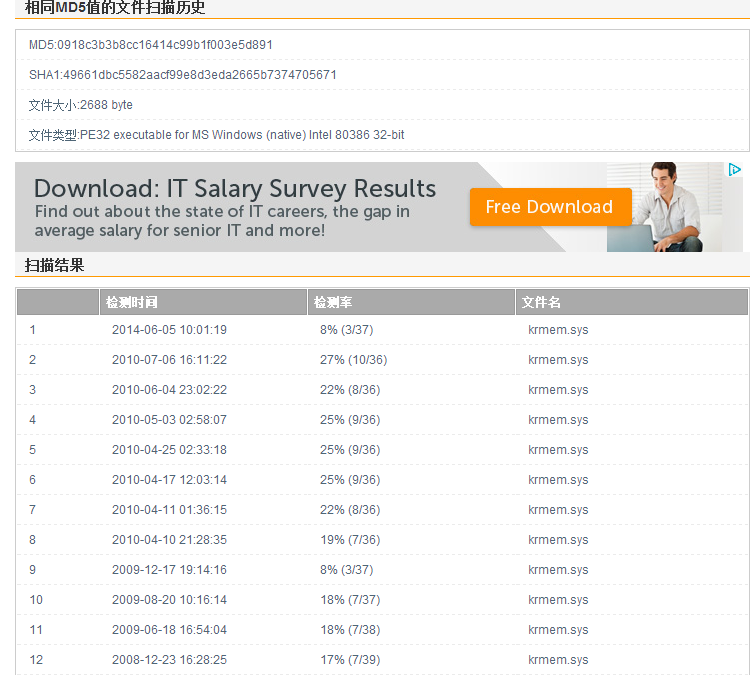Screen dimensions: 752x675
Task: Click the 相同MD5值的文件扫描历史 heading
Action: coord(115,7)
